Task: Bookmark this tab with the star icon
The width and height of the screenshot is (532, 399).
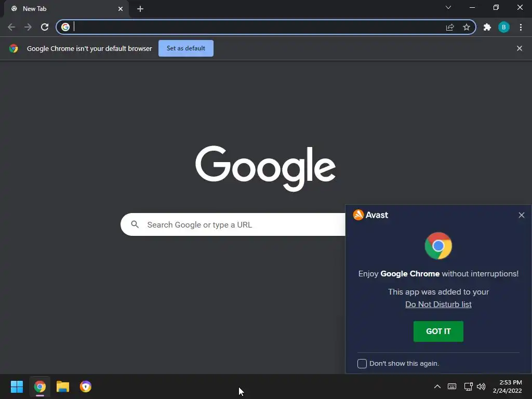Action: click(x=467, y=27)
